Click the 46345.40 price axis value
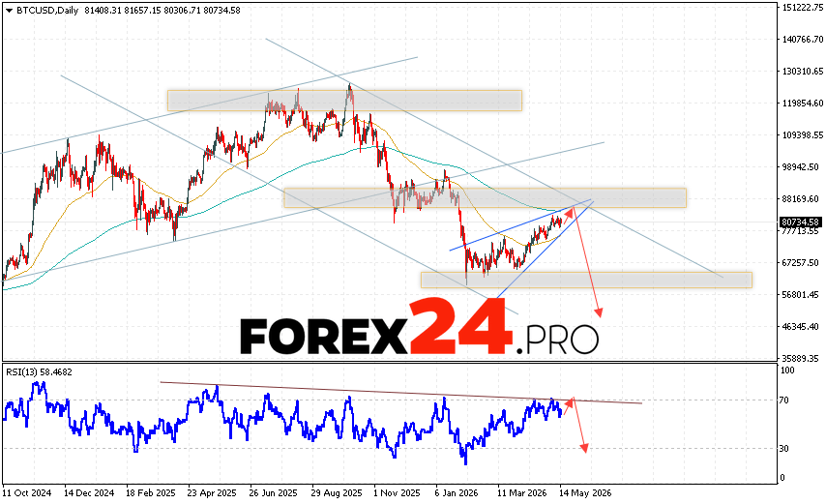 802,327
